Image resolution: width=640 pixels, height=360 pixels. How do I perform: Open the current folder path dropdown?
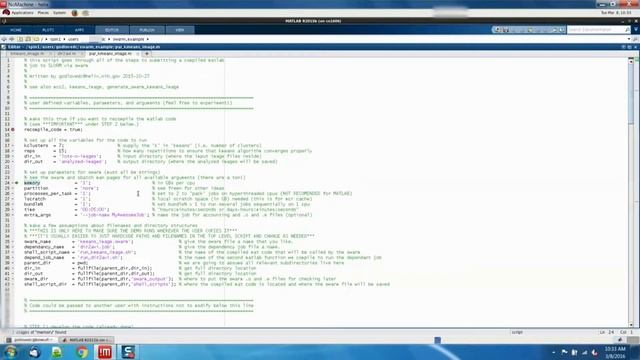(629, 39)
